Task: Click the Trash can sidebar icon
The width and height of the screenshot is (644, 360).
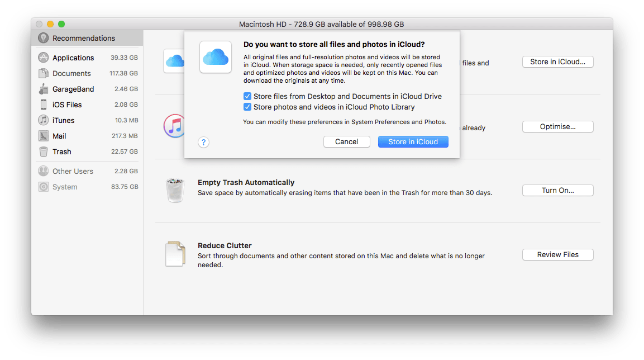Action: pos(43,151)
